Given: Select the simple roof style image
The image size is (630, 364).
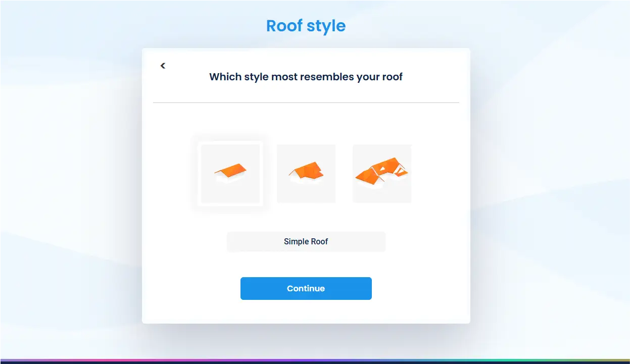Looking at the screenshot, I should 230,174.
